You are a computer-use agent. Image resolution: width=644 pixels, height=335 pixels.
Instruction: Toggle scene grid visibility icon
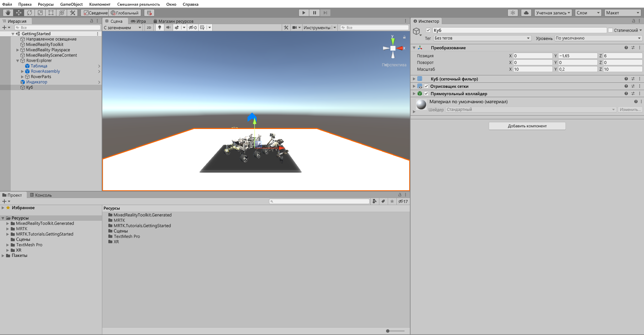203,27
